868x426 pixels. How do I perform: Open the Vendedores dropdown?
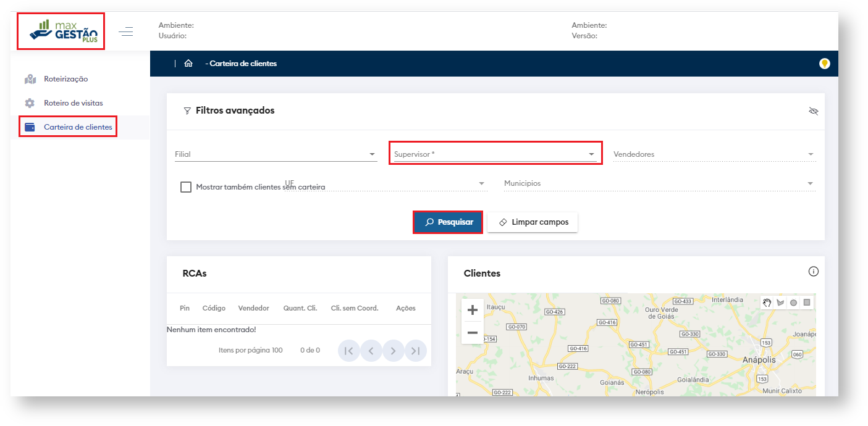(714, 154)
